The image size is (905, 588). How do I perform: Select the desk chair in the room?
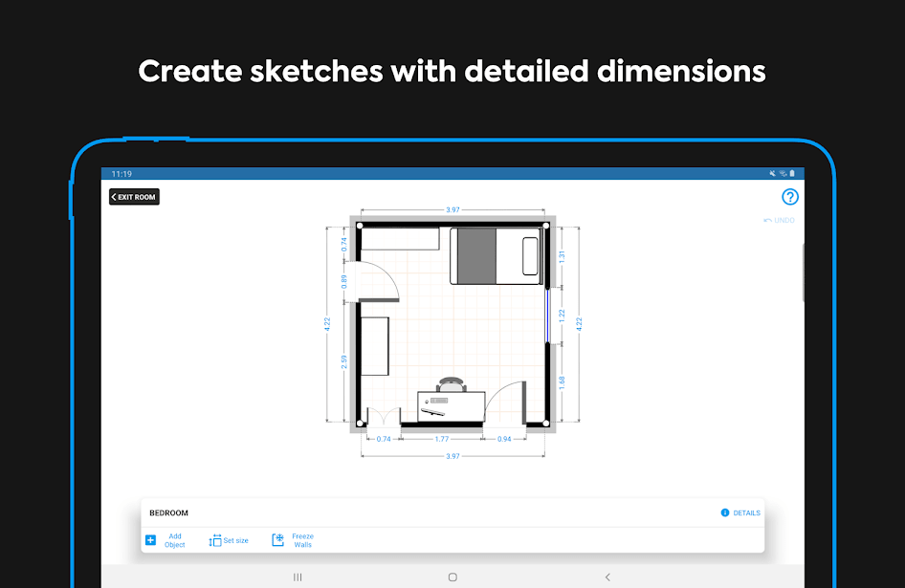451,384
